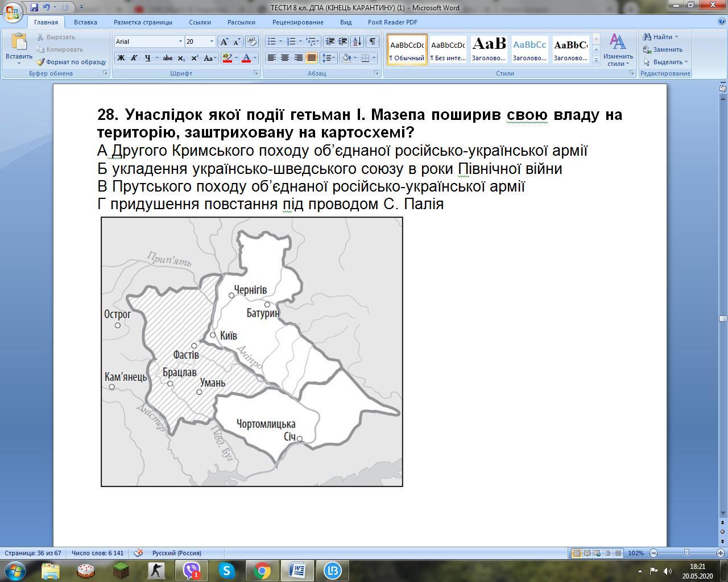Click the Grow Font icon
The image size is (728, 582).
(224, 41)
